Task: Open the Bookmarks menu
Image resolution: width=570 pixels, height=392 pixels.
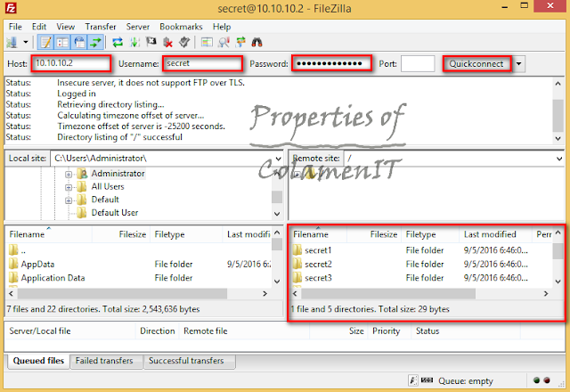Action: click(181, 27)
